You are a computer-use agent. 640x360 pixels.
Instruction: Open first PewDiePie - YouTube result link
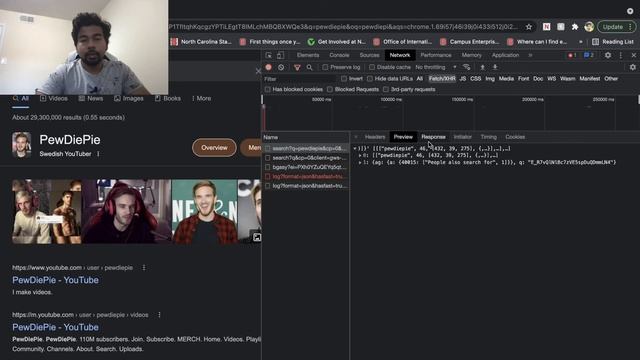(x=56, y=280)
